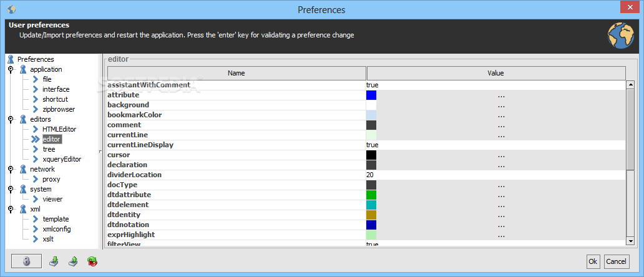Click the teal dtdelement color swatch
Screen dimensions: 644x277
[371, 205]
